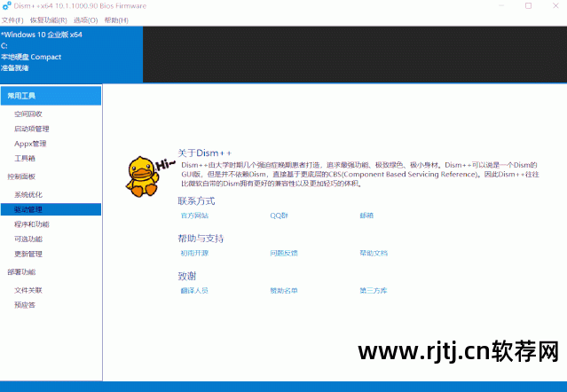The height and width of the screenshot is (392, 567).
Task: Open the 选项(O) menu
Action: 86,20
